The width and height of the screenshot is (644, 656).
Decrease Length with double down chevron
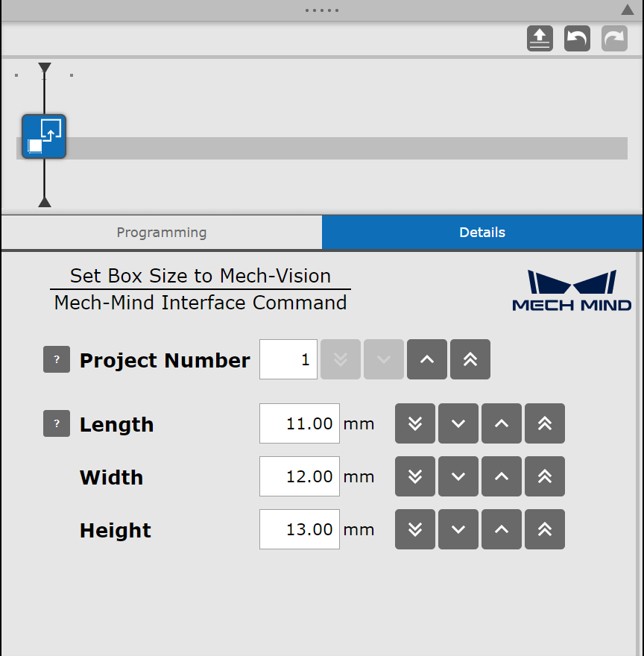(415, 423)
